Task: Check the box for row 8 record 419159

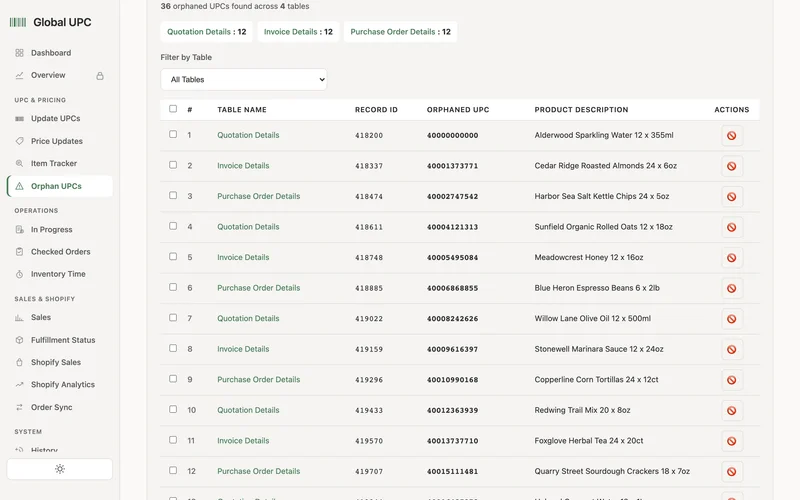Action: (x=173, y=348)
